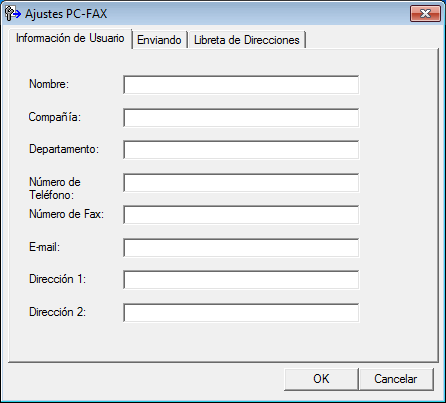Select the Departamento text field
446x403 pixels.
241,150
